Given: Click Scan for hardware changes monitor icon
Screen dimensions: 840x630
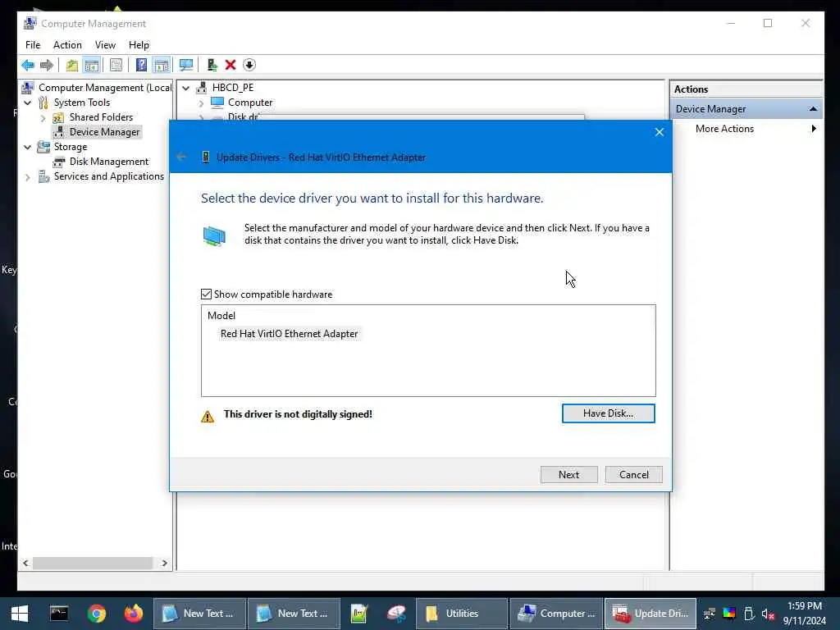Looking at the screenshot, I should tap(186, 66).
